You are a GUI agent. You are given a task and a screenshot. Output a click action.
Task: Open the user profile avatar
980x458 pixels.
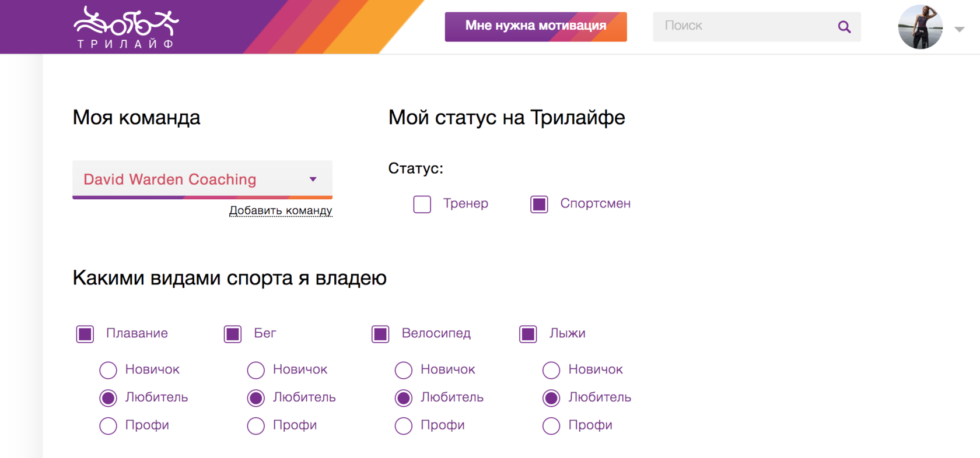[x=920, y=27]
